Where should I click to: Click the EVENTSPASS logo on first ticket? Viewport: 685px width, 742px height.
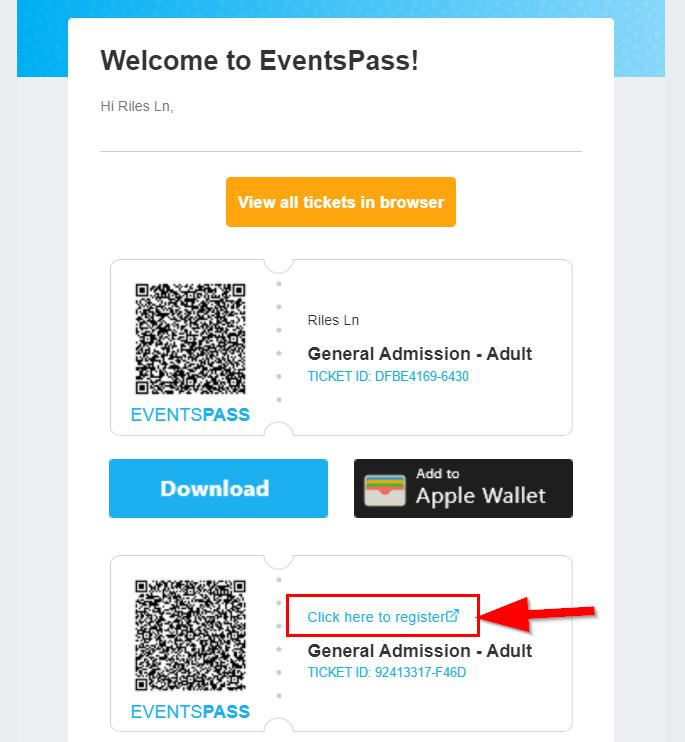pyautogui.click(x=190, y=415)
